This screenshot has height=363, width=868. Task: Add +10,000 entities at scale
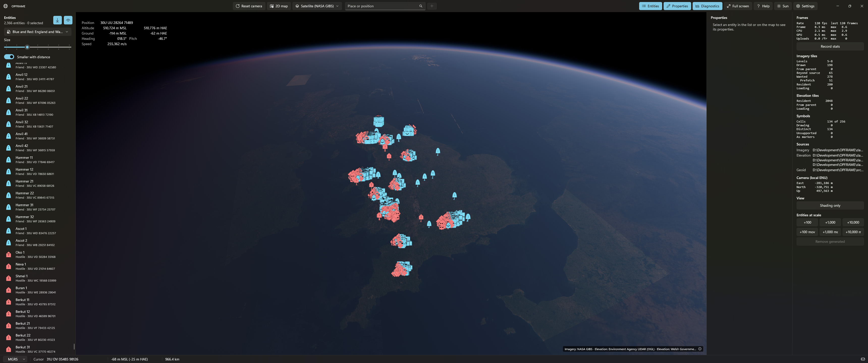coord(853,222)
